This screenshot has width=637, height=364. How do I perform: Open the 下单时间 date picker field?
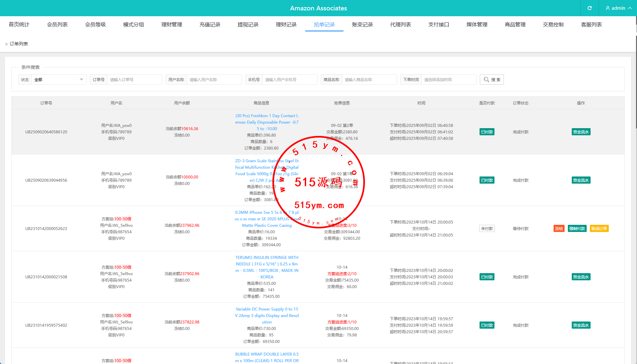pos(448,79)
